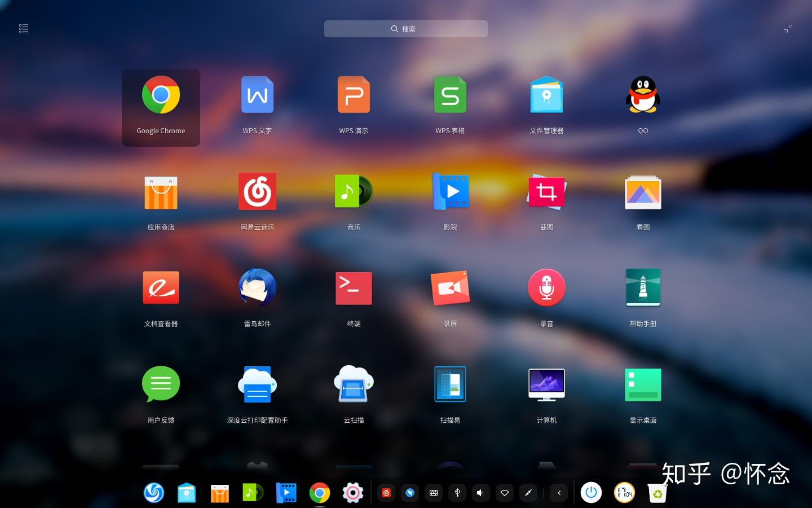Start the 录屏 screen recorder
812x508 pixels.
click(450, 288)
